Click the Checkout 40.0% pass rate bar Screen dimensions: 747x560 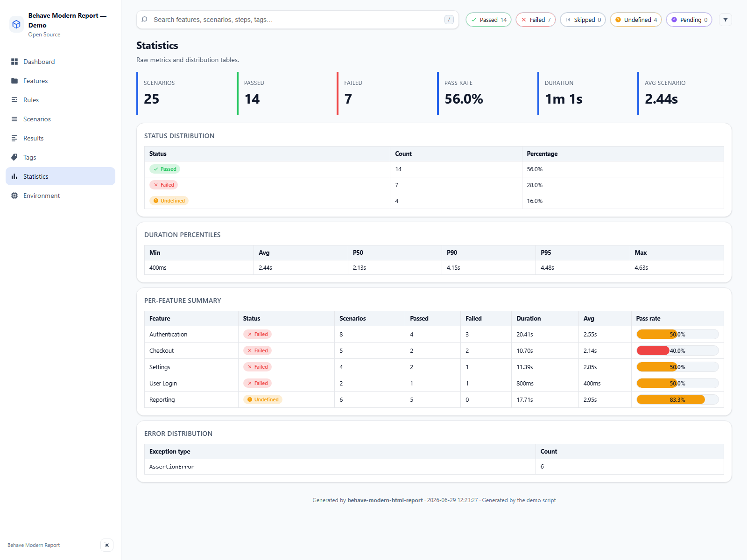click(x=677, y=350)
